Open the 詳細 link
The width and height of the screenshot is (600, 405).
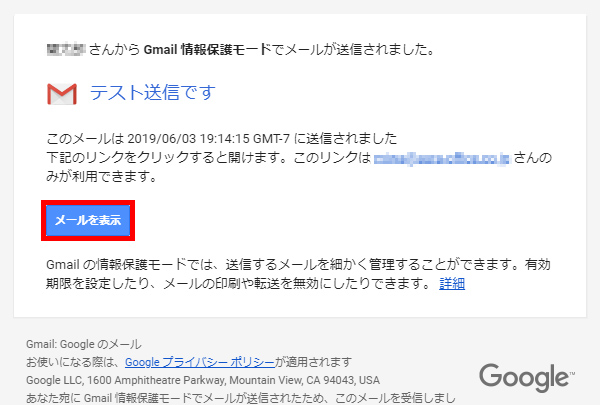click(452, 284)
